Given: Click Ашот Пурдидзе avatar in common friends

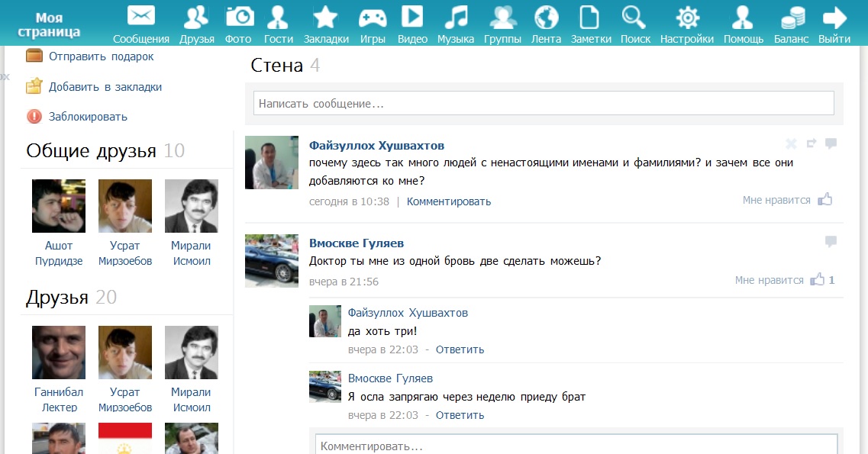Looking at the screenshot, I should [x=59, y=206].
